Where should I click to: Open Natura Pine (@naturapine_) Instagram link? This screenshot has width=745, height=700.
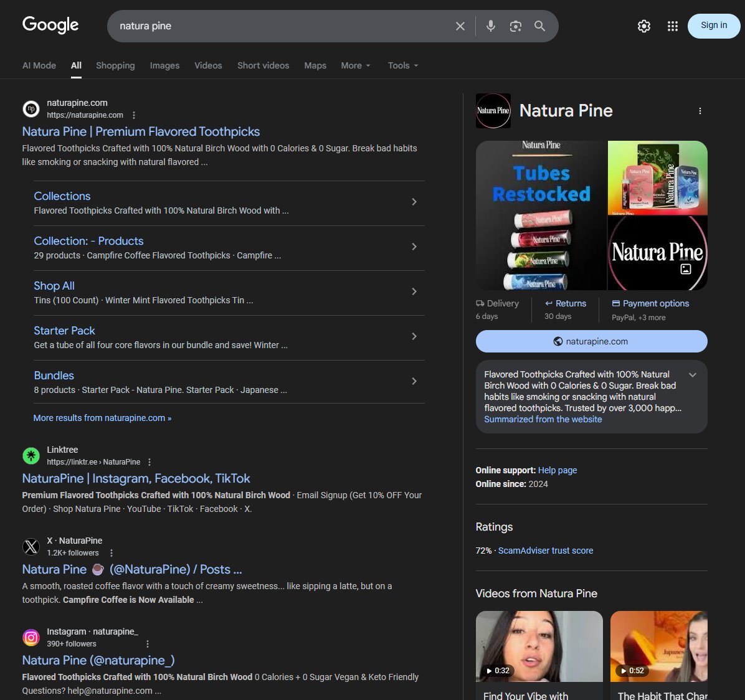98,661
